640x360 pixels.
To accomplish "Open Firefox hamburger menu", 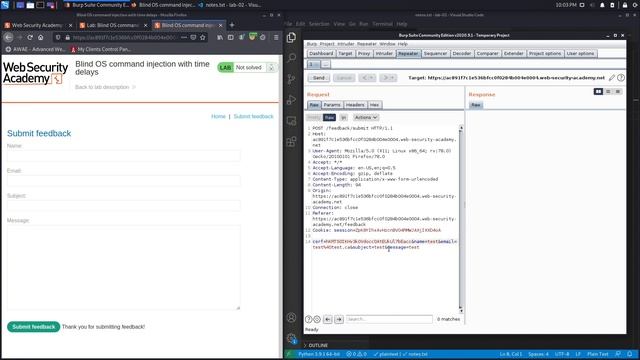I will [276, 37].
